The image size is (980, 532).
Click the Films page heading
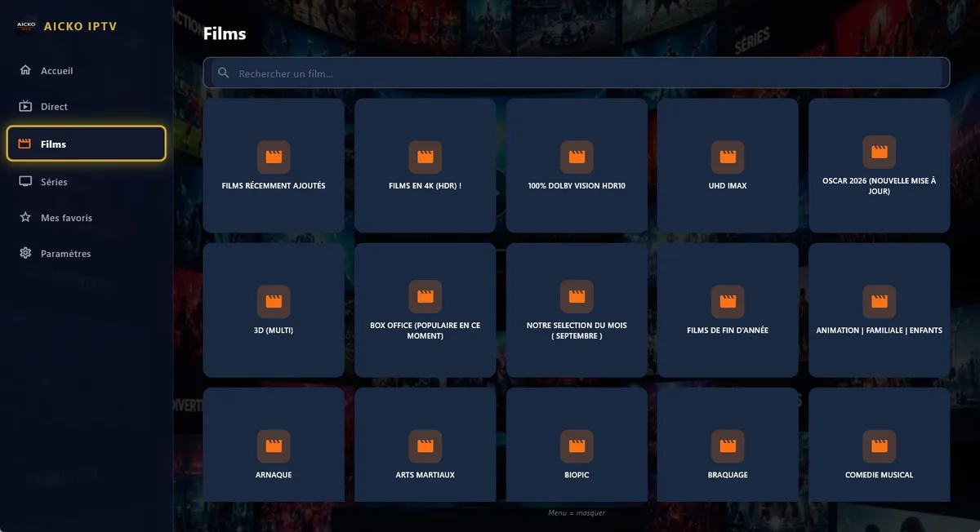(x=225, y=33)
